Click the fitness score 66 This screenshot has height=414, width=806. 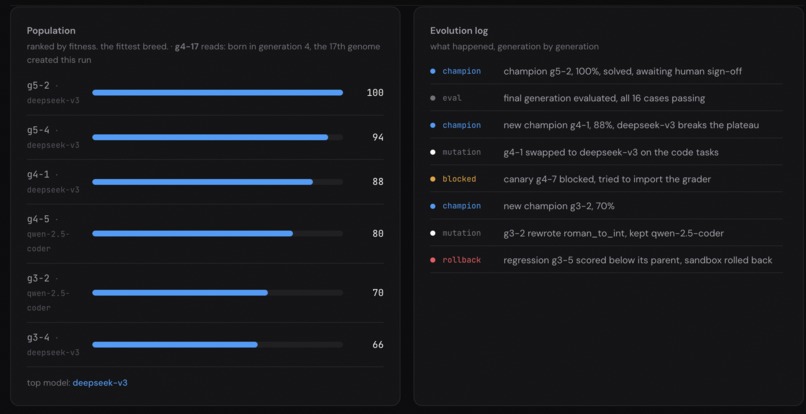(x=378, y=345)
